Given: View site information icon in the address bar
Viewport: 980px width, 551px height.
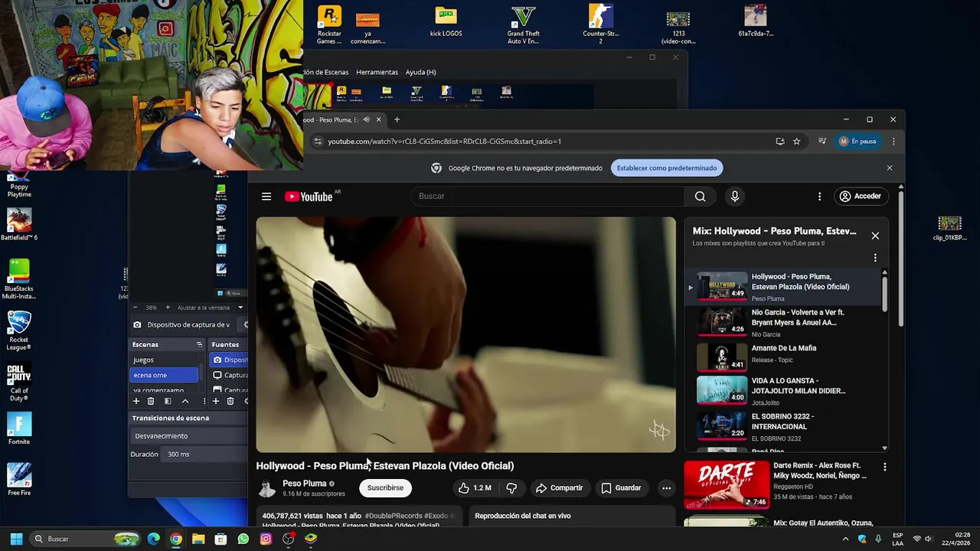Looking at the screenshot, I should [318, 142].
